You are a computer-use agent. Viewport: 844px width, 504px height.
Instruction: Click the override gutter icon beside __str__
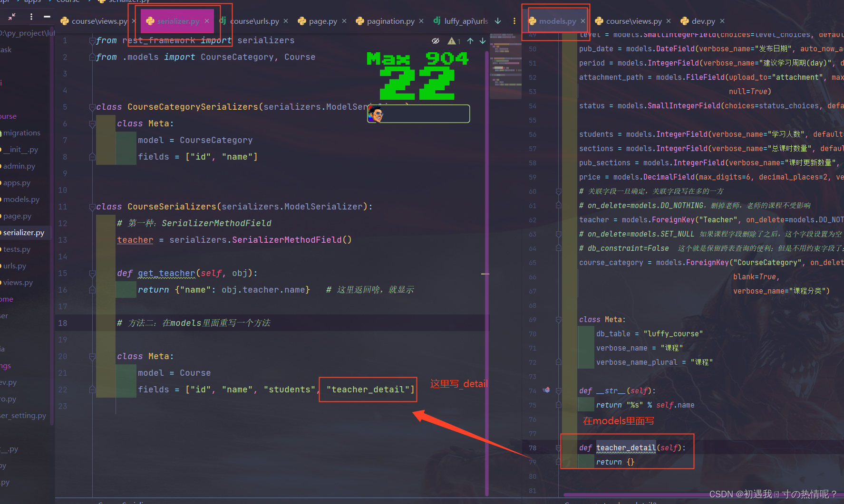pos(547,390)
